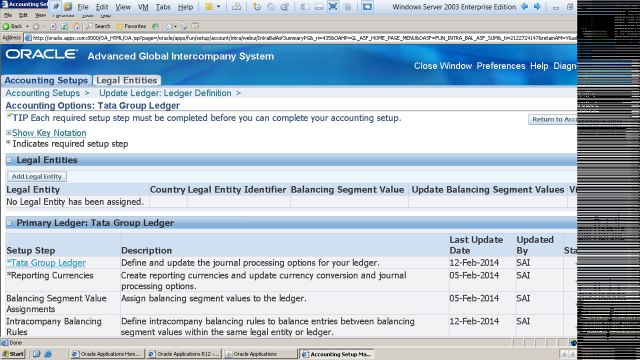Click the Windows Start button

pyautogui.click(x=13, y=354)
